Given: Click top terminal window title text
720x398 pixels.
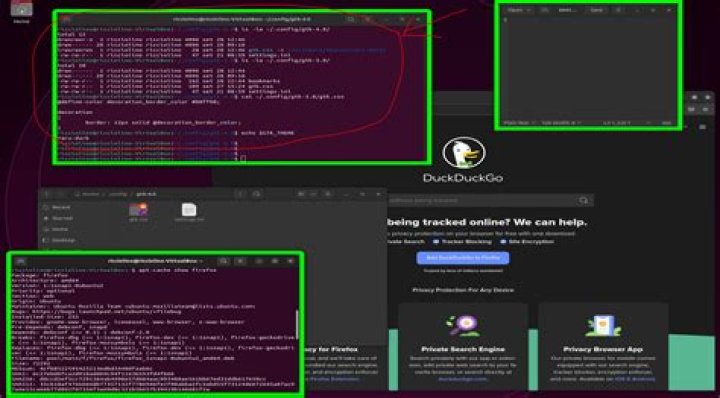Looking at the screenshot, I should pyautogui.click(x=242, y=19).
